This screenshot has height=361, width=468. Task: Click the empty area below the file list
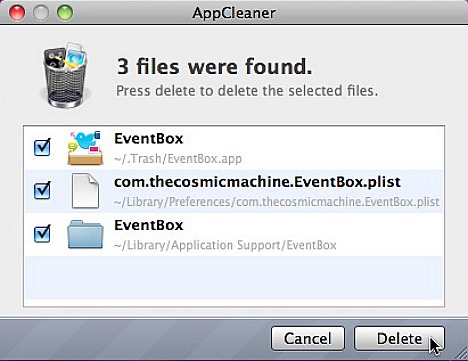(234, 278)
